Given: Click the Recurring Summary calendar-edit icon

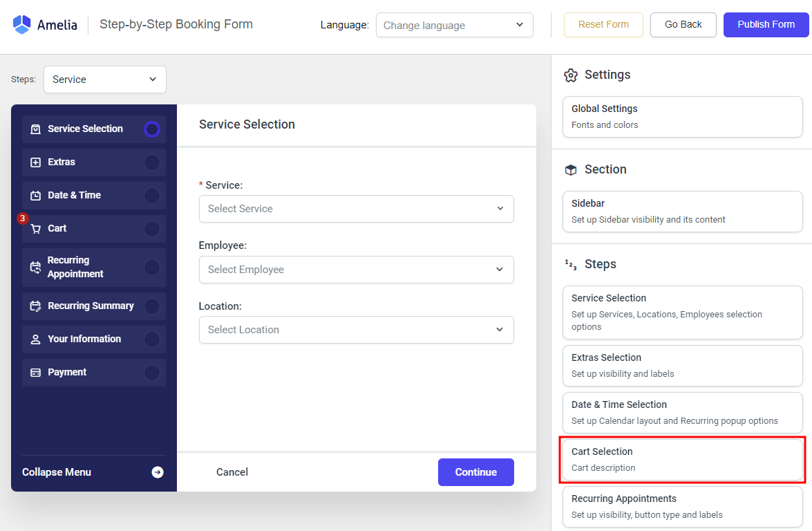Looking at the screenshot, I should tap(35, 306).
